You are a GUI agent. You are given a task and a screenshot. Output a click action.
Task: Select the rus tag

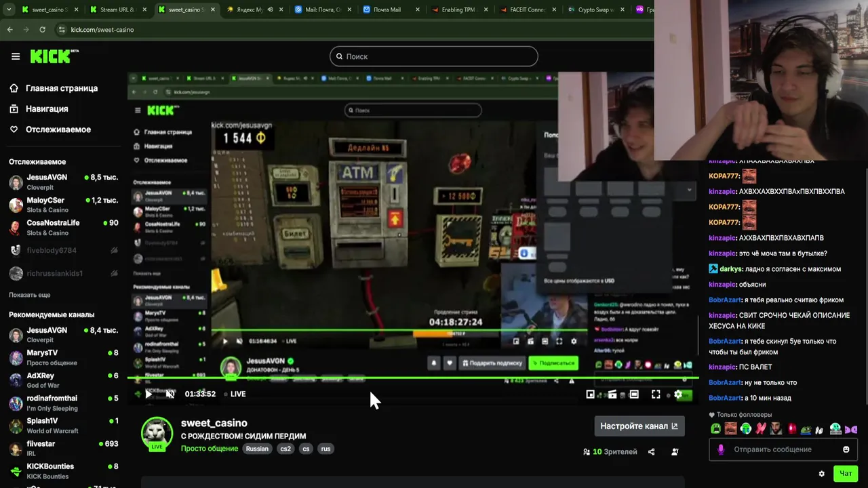325,449
